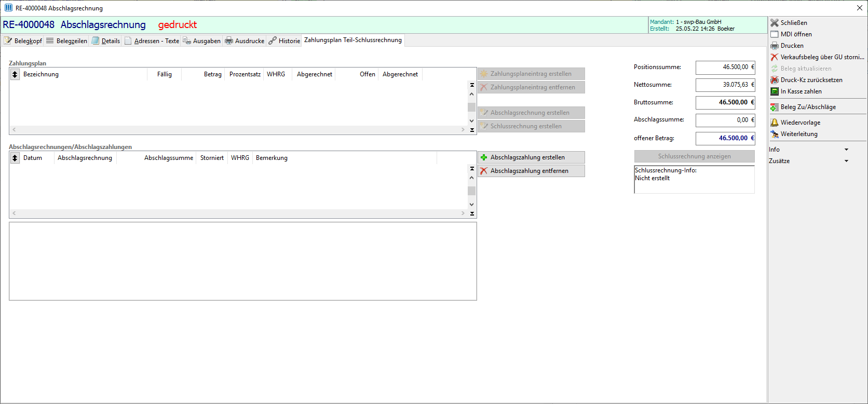Click Druck-Kz zurücksetzen command
The height and width of the screenshot is (404, 868).
point(811,80)
